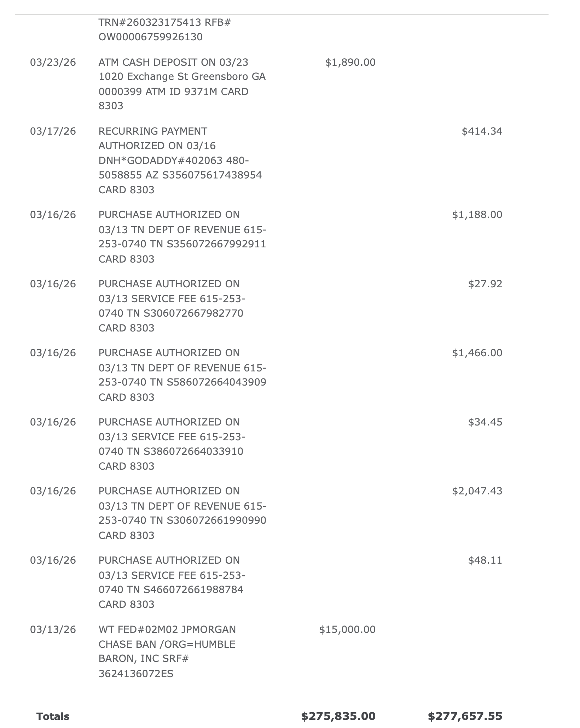The image size is (580, 728).
Task: Click the $27.92 service fee amount
Action: coord(485,284)
